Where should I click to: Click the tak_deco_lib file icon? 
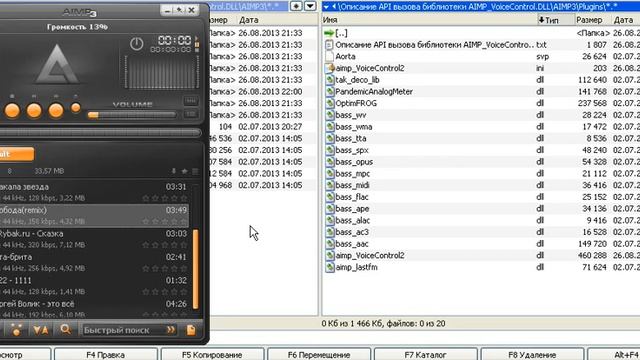coord(330,80)
